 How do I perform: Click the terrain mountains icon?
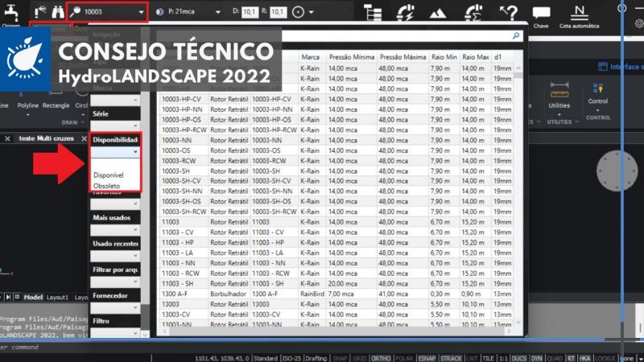point(438,14)
